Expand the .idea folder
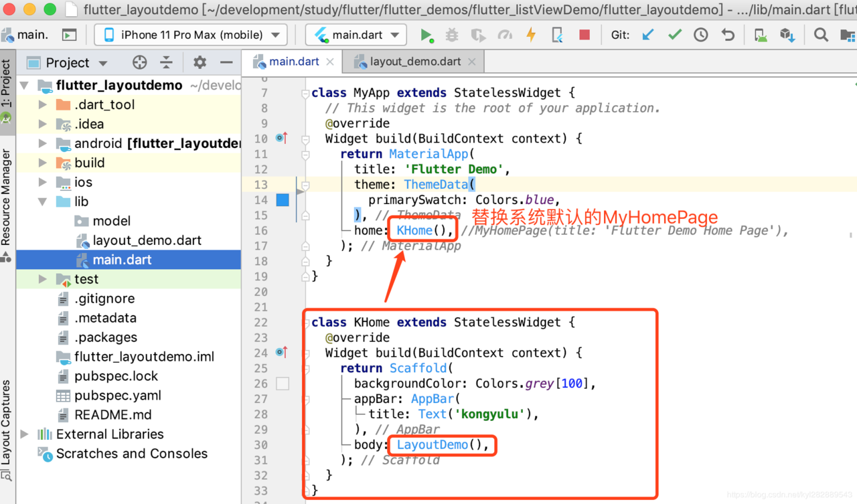857x504 pixels. (43, 124)
